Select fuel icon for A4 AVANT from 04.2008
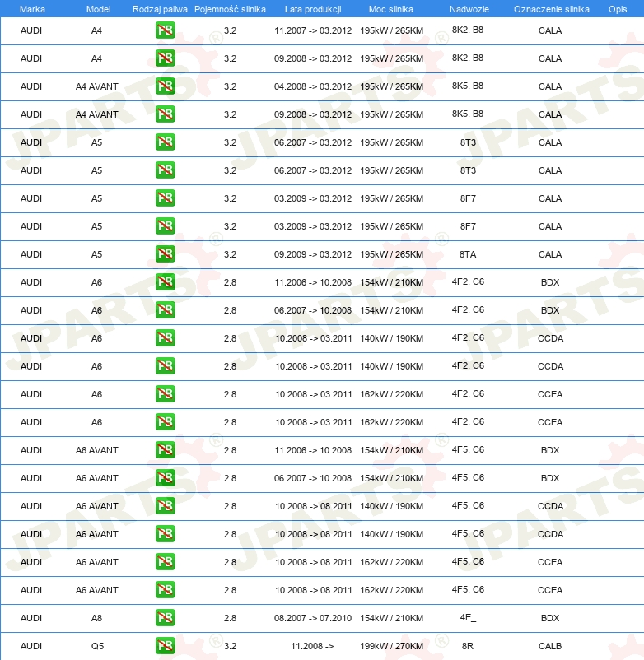This screenshot has width=644, height=660. coord(165,86)
